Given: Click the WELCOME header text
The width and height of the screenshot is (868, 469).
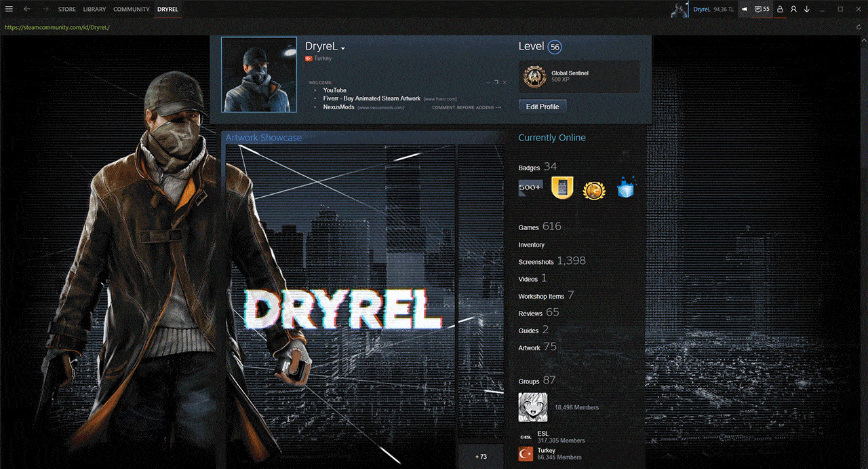Looking at the screenshot, I should point(320,83).
